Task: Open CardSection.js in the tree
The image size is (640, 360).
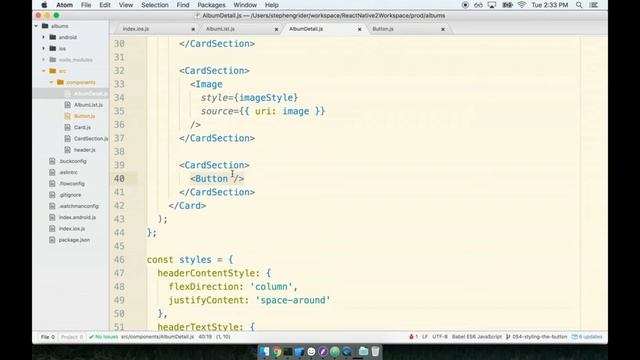Action: (91, 139)
